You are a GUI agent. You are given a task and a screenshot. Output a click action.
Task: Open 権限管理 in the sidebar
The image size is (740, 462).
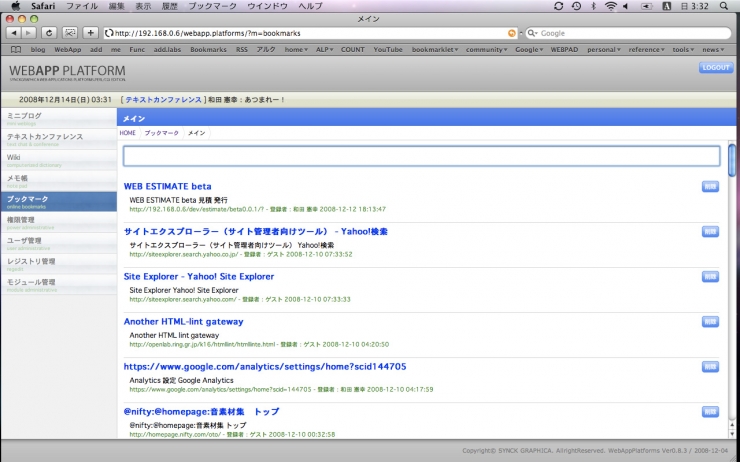(59, 222)
